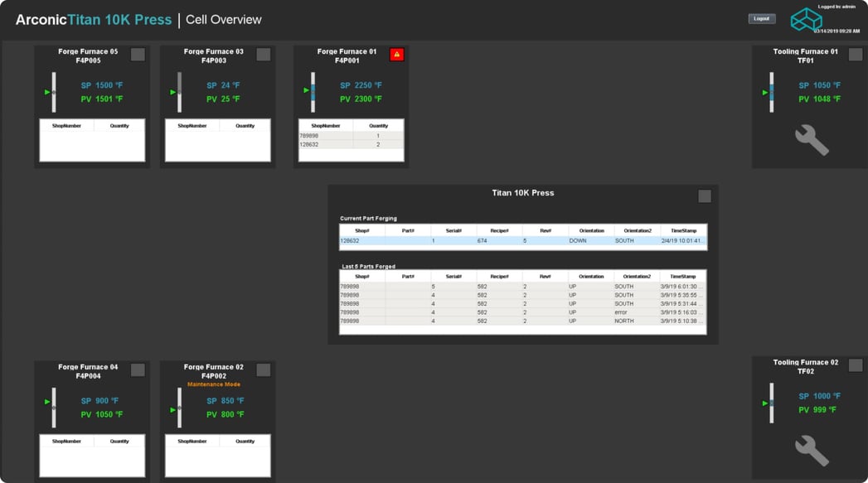Click green setpoint arrow on Forge Furnace 01
Screen dimensions: 868x483
(306, 90)
